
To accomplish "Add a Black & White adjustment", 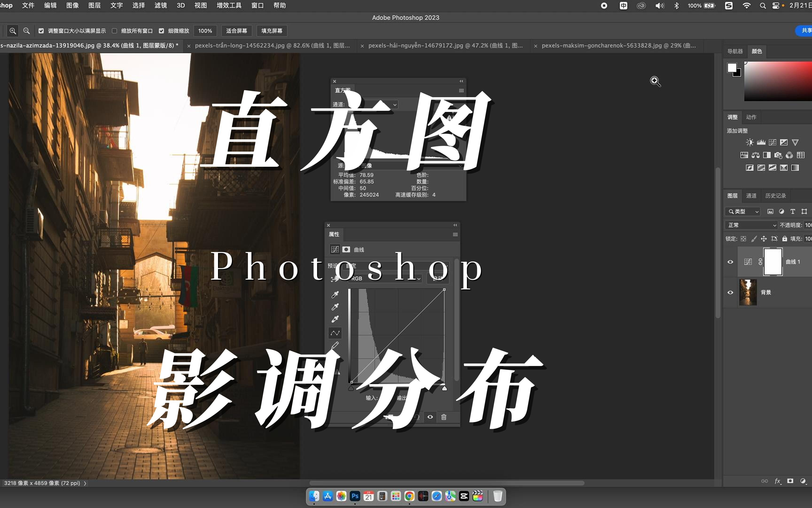I will [767, 155].
